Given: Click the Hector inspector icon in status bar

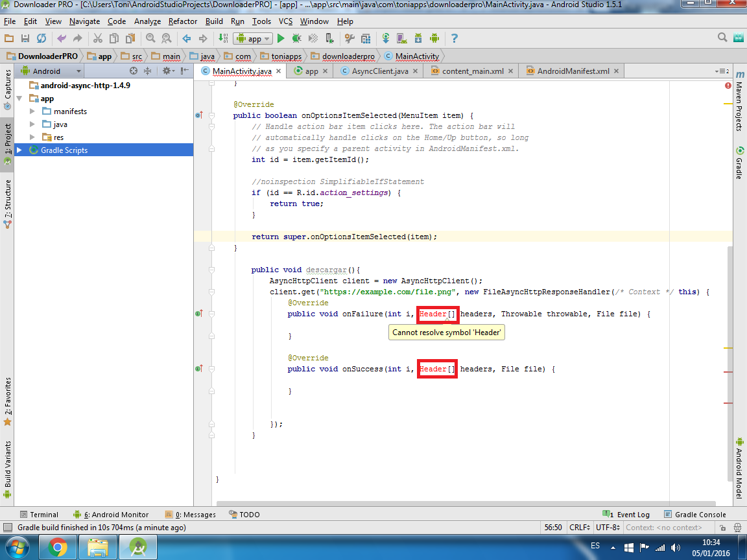Looking at the screenshot, I should pyautogui.click(x=737, y=528).
